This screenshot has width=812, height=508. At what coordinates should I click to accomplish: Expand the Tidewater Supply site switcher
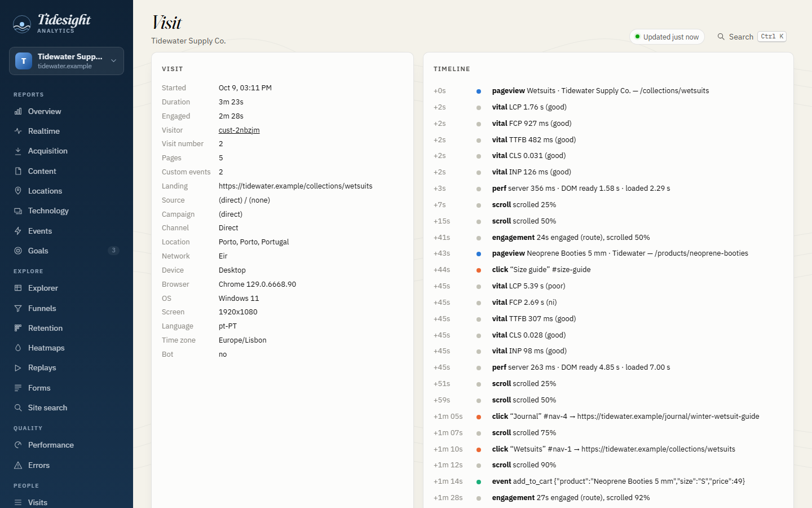(x=67, y=61)
